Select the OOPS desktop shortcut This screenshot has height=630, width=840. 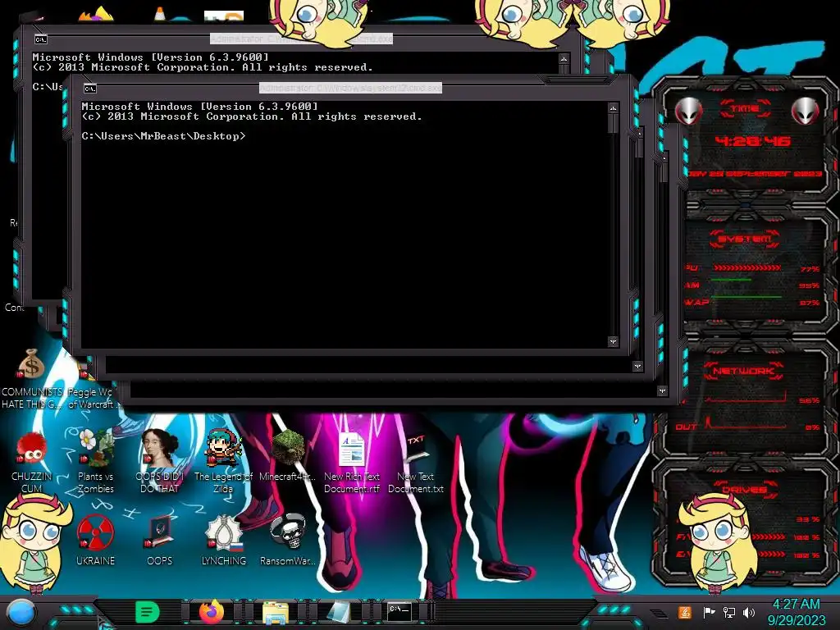[159, 540]
